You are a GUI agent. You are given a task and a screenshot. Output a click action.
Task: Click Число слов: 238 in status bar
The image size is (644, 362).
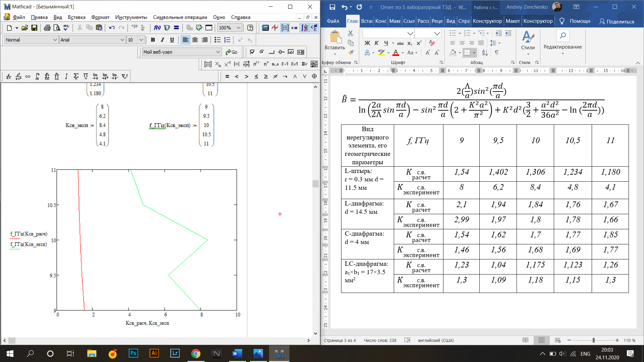(380, 340)
